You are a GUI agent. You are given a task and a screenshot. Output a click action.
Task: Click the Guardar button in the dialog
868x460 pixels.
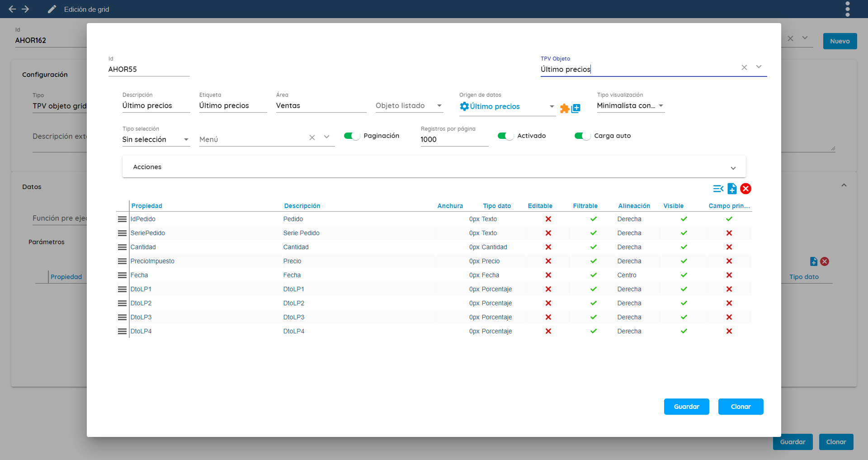pyautogui.click(x=687, y=407)
